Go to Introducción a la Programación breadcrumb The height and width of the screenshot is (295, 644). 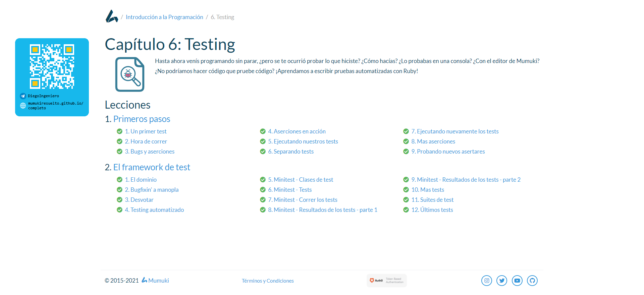[x=164, y=17]
